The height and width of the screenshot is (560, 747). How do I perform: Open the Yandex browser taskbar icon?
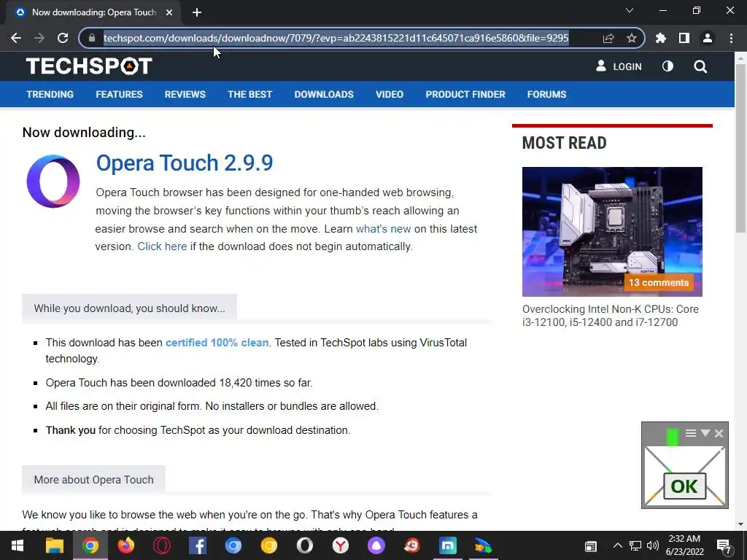[x=340, y=545]
